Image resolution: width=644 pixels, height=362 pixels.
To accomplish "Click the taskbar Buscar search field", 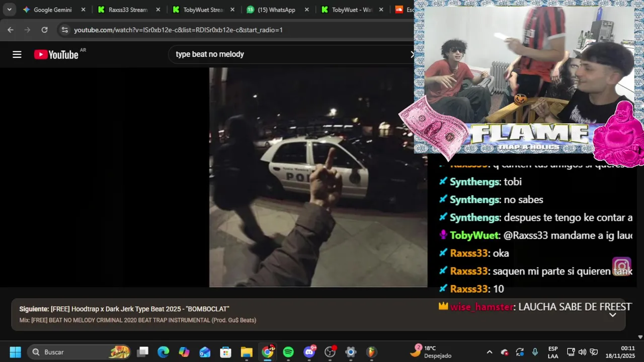I will pos(80,352).
